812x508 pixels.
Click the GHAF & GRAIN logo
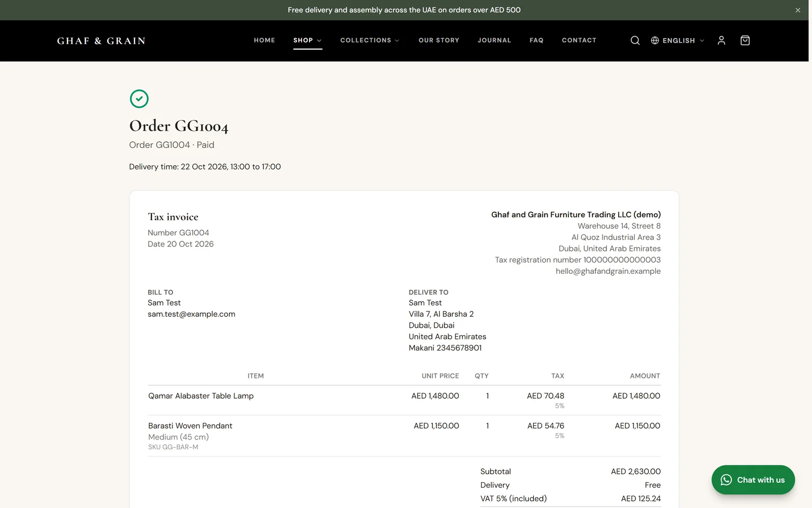pos(101,41)
